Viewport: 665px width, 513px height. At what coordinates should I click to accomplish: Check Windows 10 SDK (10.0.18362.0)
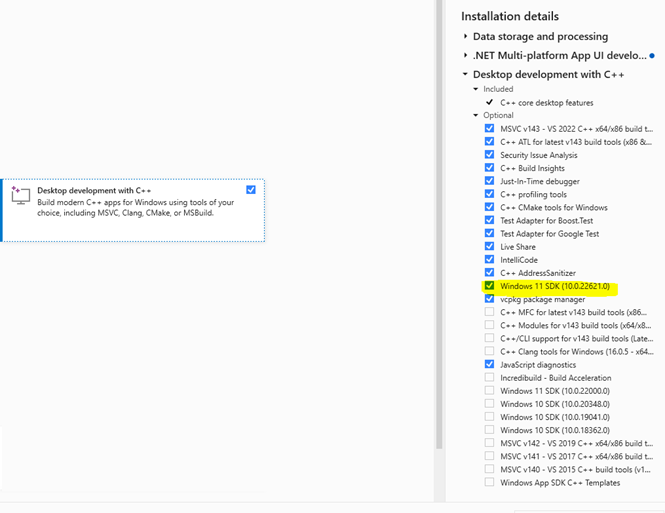tap(489, 429)
